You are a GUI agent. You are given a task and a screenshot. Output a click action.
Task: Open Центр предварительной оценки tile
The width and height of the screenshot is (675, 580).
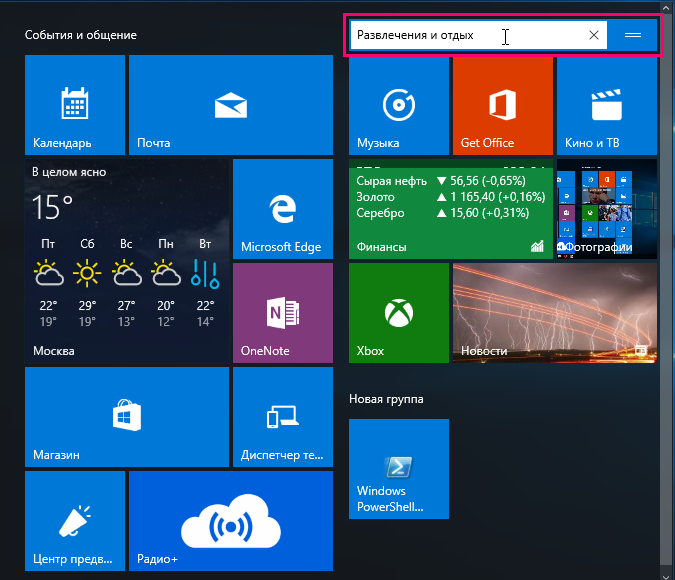tap(74, 520)
